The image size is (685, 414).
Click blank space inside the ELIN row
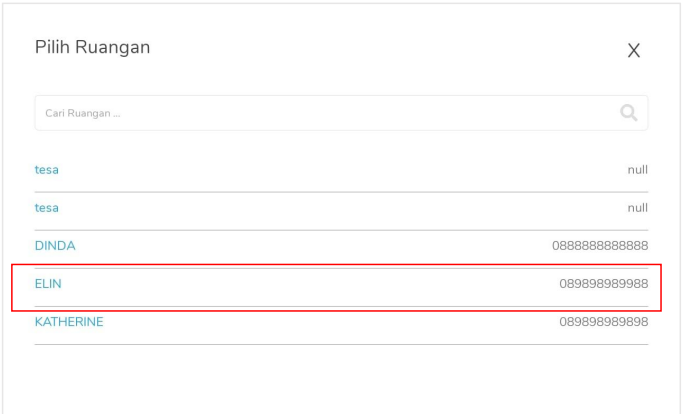tap(300, 285)
